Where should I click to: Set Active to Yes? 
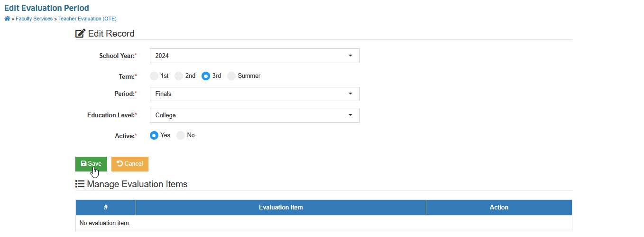pos(154,135)
